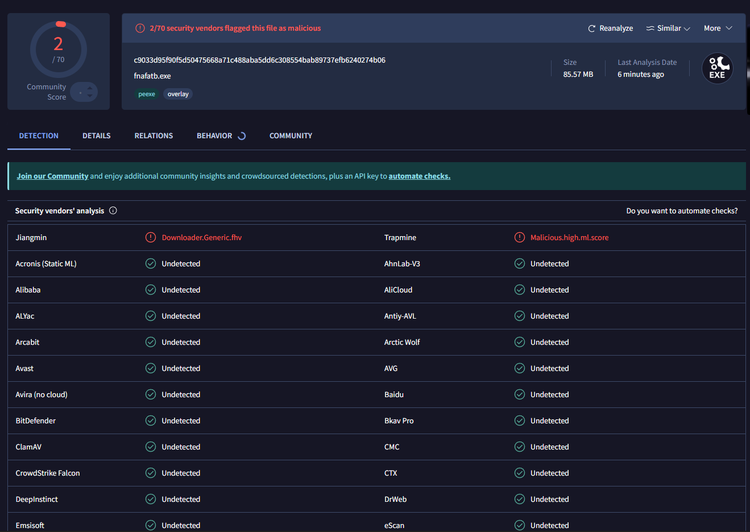The height and width of the screenshot is (532, 750).
Task: Click the Antiy-AVL undetected checkmark icon
Action: coord(519,316)
